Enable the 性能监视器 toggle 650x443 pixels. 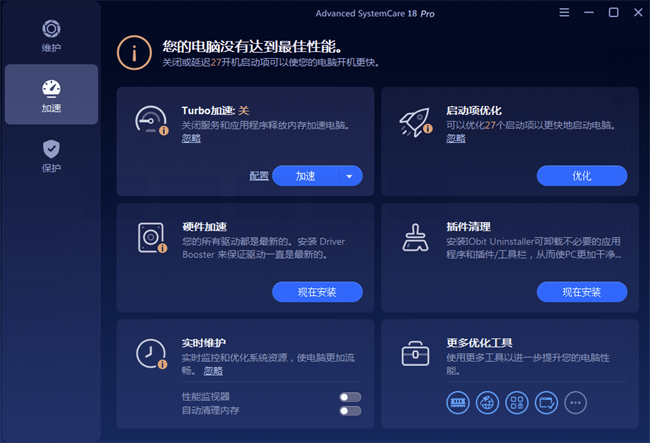coord(350,397)
